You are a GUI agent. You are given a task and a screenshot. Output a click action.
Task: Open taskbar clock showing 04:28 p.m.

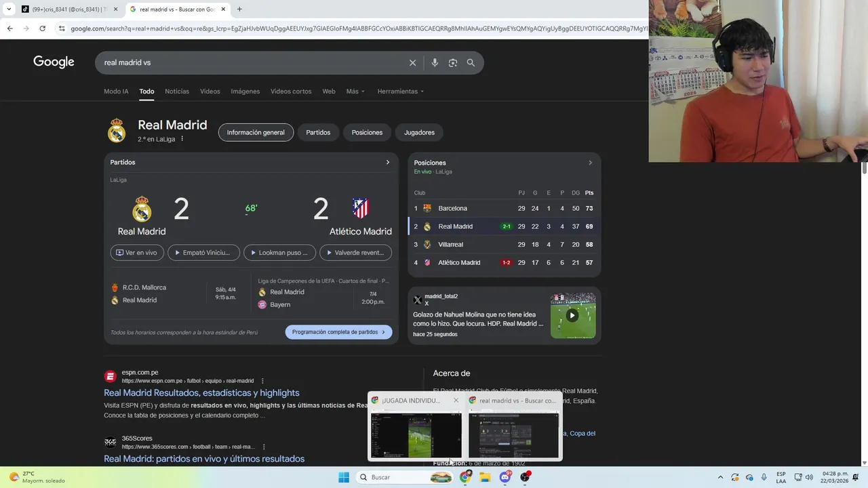[835, 477]
